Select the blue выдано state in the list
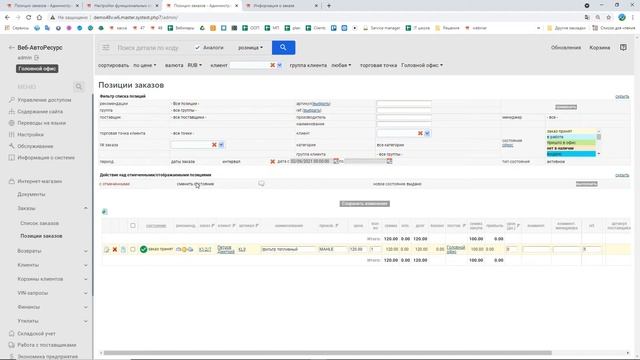 click(571, 154)
